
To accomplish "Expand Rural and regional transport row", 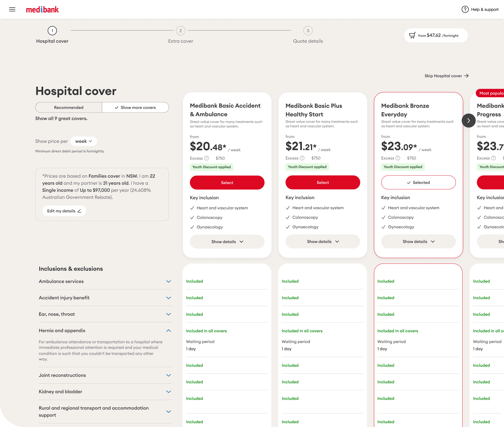I will (105, 412).
